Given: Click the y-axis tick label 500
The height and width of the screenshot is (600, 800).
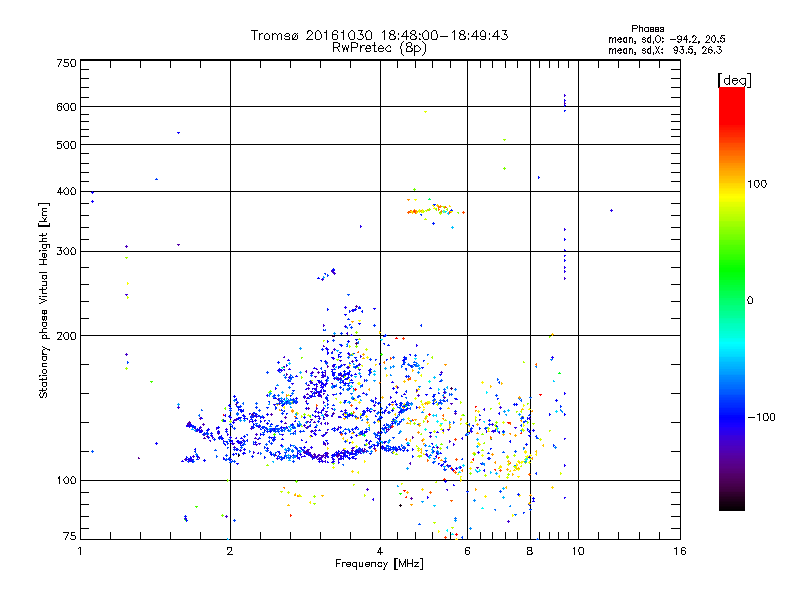Looking at the screenshot, I should coord(66,145).
